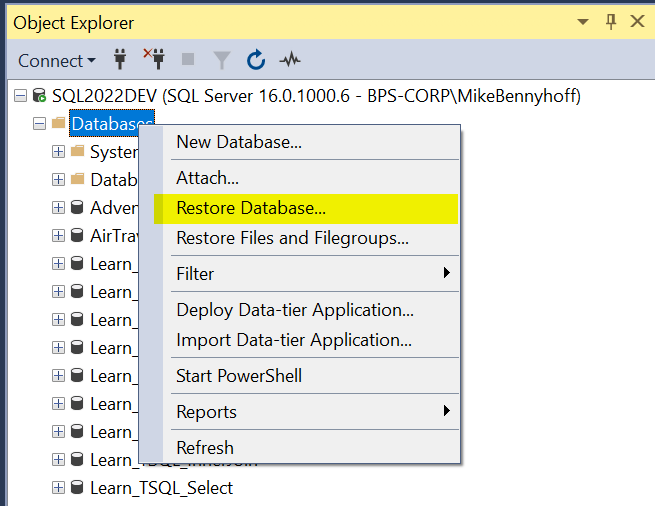Choose Start PowerShell option

[239, 376]
